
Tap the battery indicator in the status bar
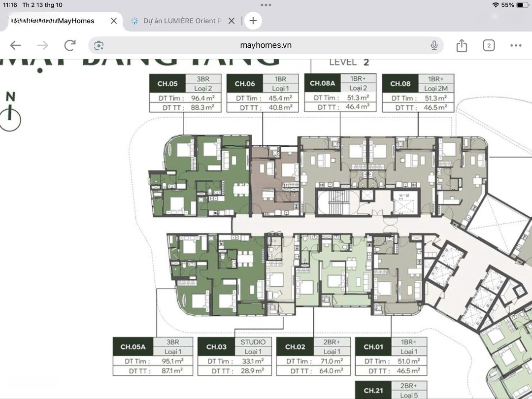pos(522,5)
